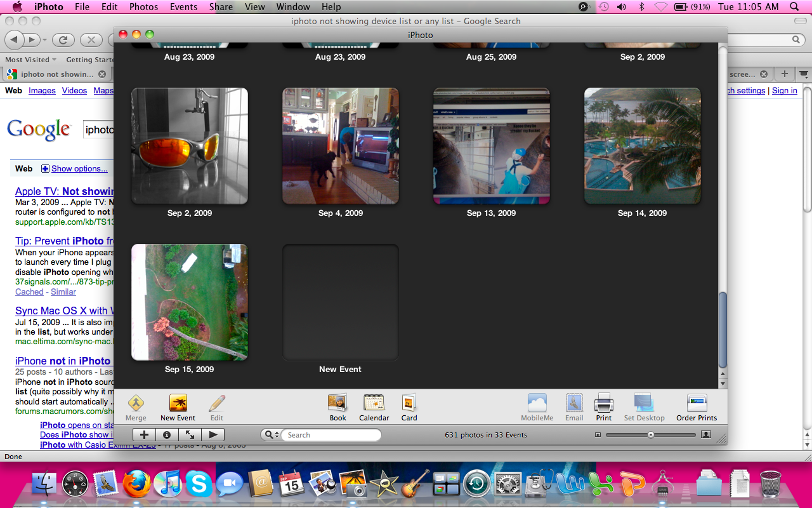Adjust the thumbnail size slider
812x508 pixels.
pyautogui.click(x=651, y=435)
